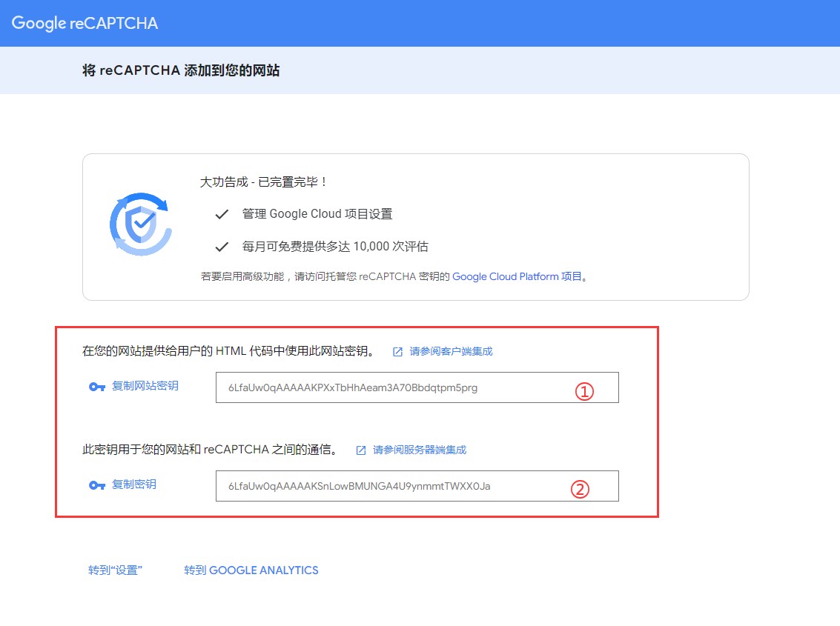Click the key icon beside 复制网站密钥
The width and height of the screenshot is (840, 626).
pyautogui.click(x=97, y=387)
